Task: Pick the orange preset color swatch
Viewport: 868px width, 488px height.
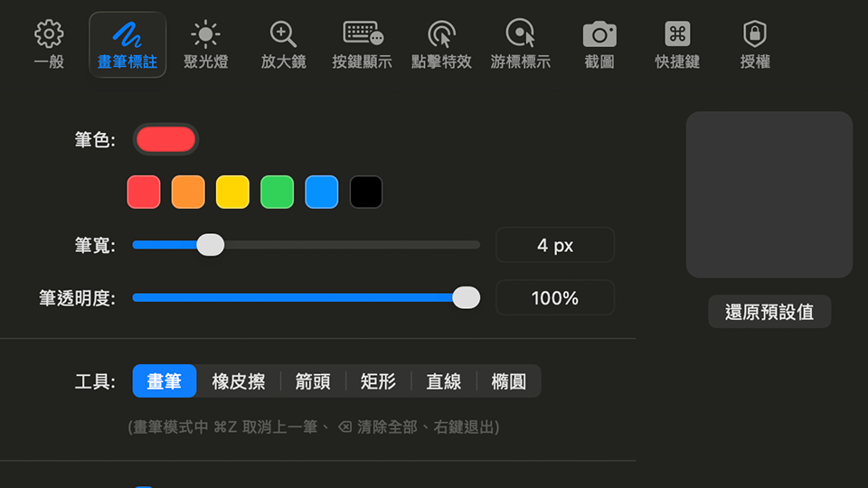Action: [188, 192]
